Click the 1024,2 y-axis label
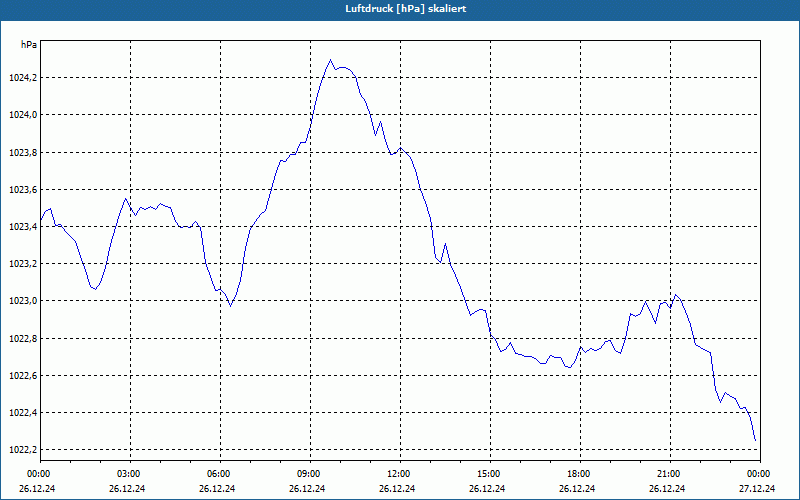This screenshot has height=500, width=800. pyautogui.click(x=23, y=78)
